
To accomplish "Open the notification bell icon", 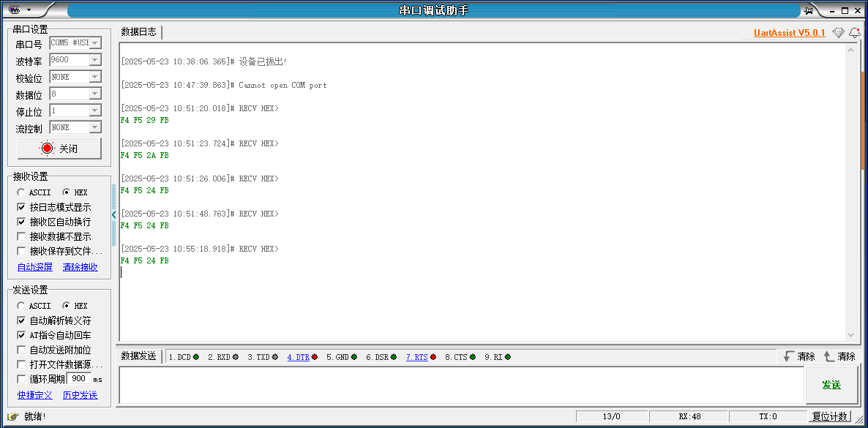I will (854, 33).
